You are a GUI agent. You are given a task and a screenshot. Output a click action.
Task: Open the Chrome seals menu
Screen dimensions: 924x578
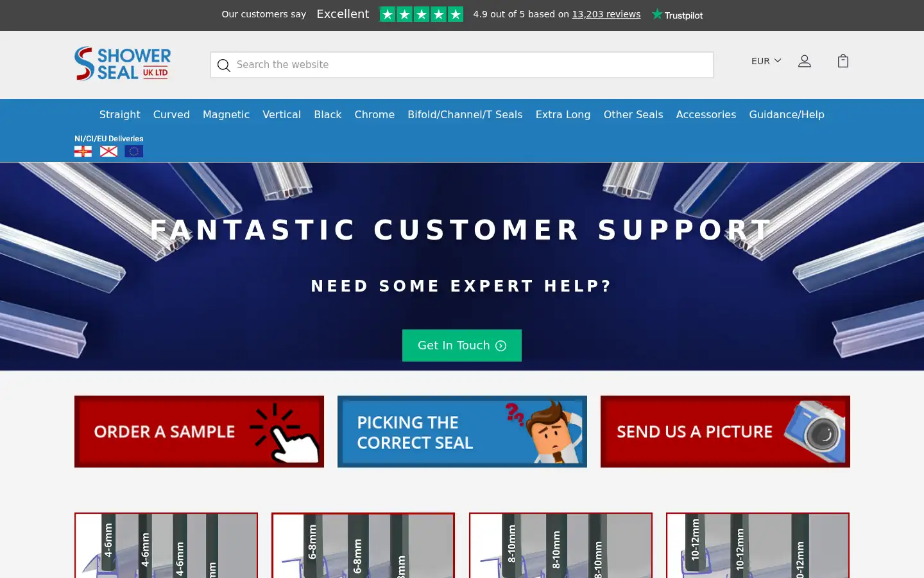tap(375, 114)
